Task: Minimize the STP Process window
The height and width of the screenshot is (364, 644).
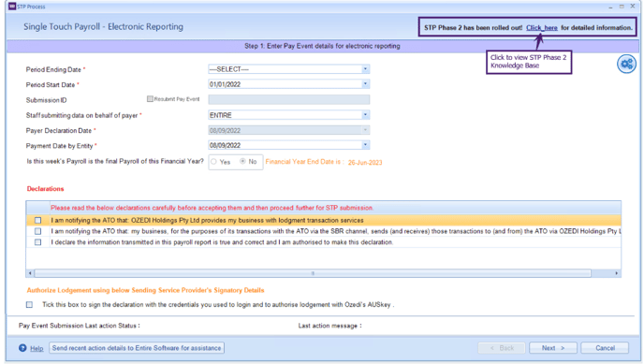Action: pyautogui.click(x=610, y=7)
